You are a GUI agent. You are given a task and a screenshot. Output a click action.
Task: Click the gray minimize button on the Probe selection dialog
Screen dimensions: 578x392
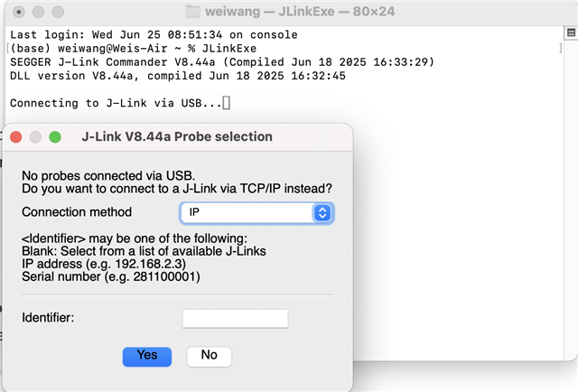click(35, 136)
